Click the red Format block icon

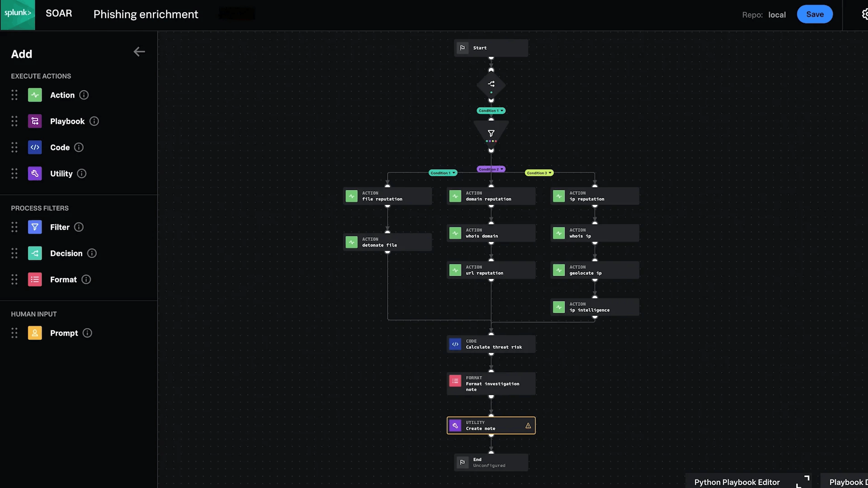click(x=35, y=279)
